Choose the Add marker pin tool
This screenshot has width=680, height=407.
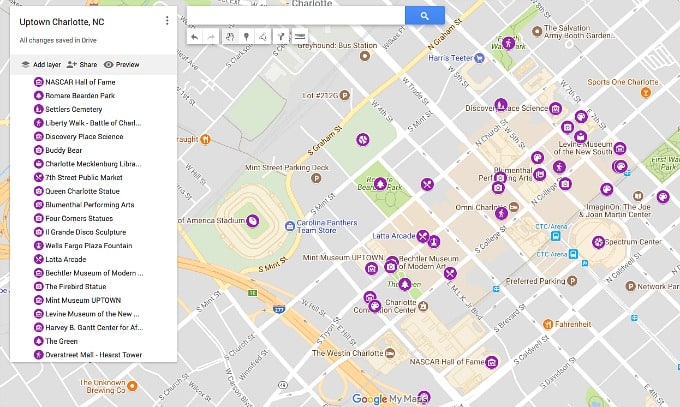(246, 37)
